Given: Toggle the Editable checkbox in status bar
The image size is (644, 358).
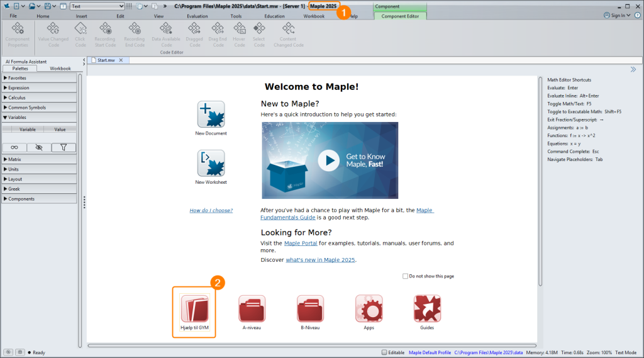Looking at the screenshot, I should (384, 352).
